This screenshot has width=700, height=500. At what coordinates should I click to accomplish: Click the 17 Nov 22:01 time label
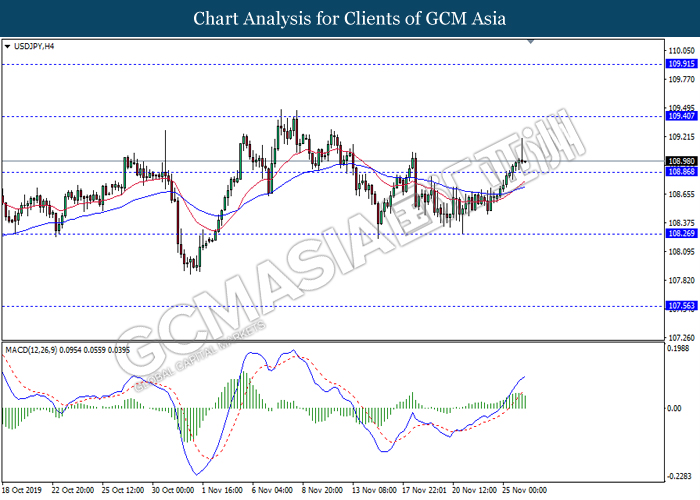pyautogui.click(x=424, y=490)
